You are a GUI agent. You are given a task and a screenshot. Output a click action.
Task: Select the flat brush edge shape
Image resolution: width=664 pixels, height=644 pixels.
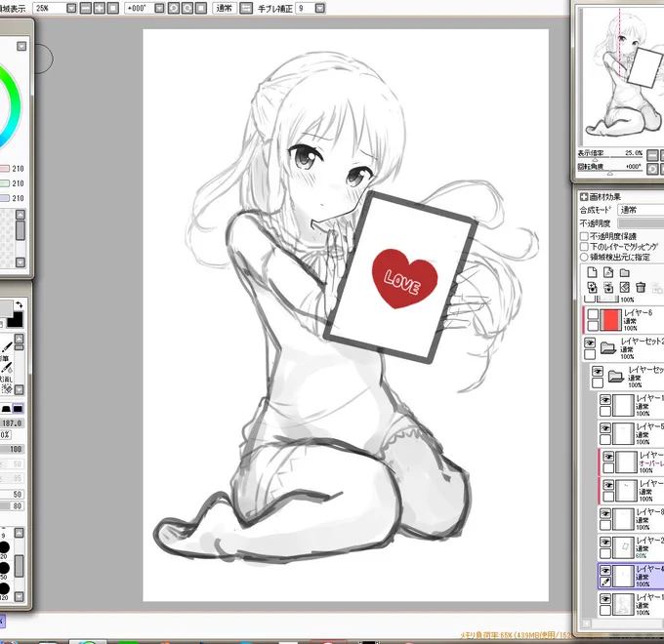18,409
